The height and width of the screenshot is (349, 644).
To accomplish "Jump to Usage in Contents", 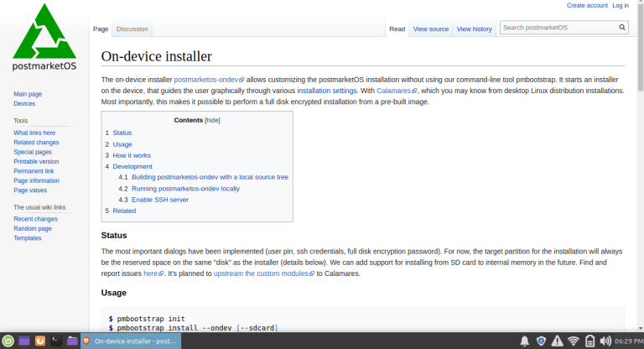I will (x=122, y=144).
